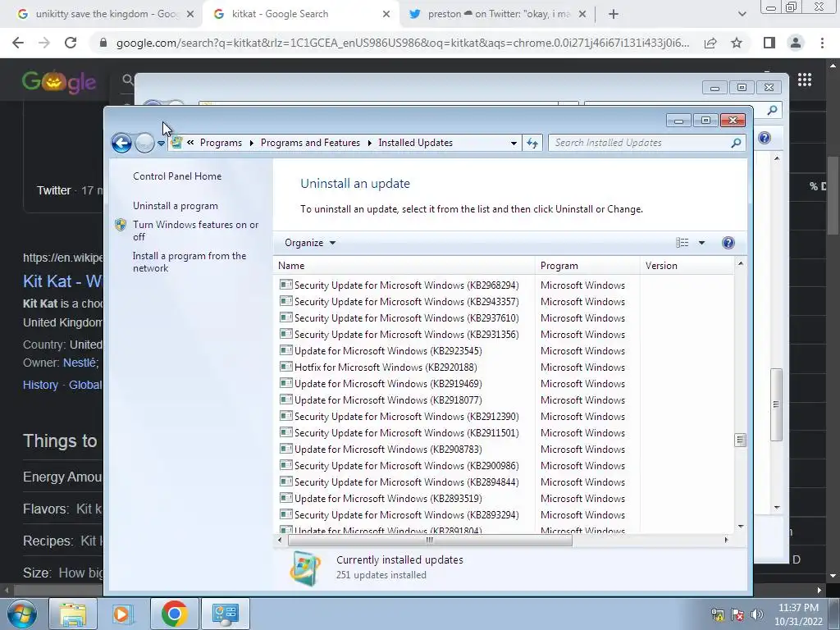Open Control Panel Home
The width and height of the screenshot is (840, 630).
point(177,176)
